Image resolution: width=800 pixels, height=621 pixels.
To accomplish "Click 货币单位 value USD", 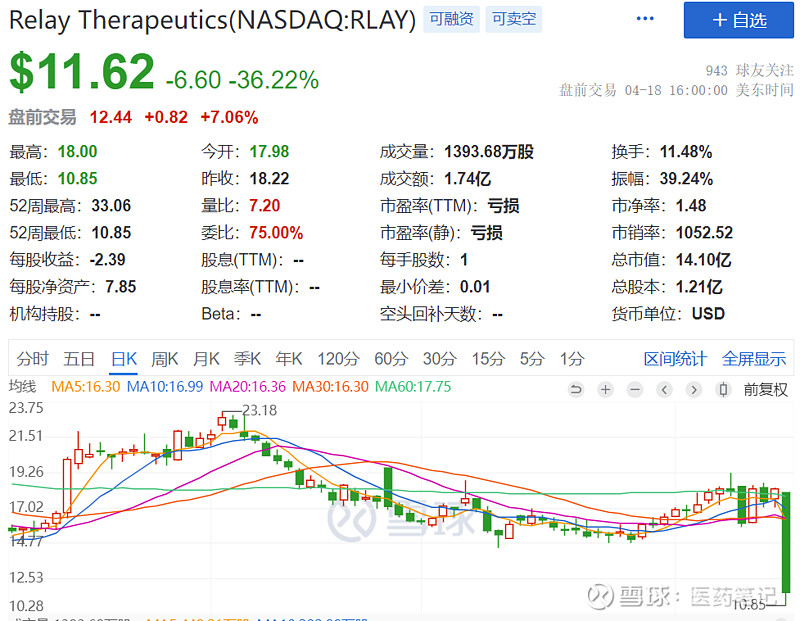I will point(708,314).
